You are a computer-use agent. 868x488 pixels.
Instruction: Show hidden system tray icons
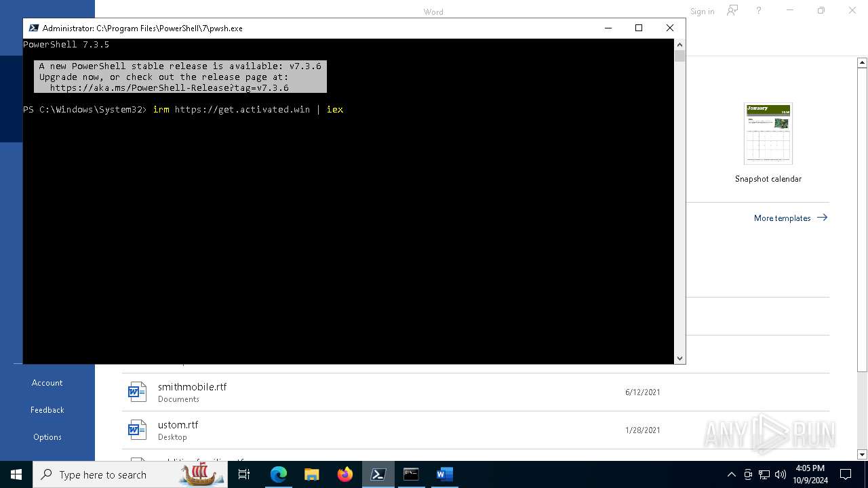click(731, 474)
